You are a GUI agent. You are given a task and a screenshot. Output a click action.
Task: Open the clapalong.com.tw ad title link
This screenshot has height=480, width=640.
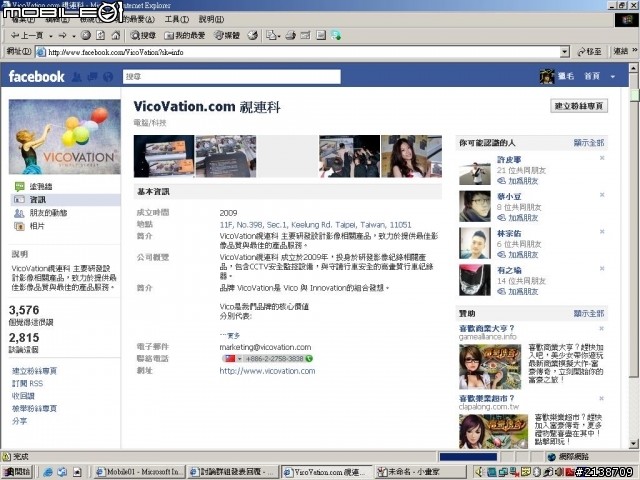pyautogui.click(x=487, y=398)
